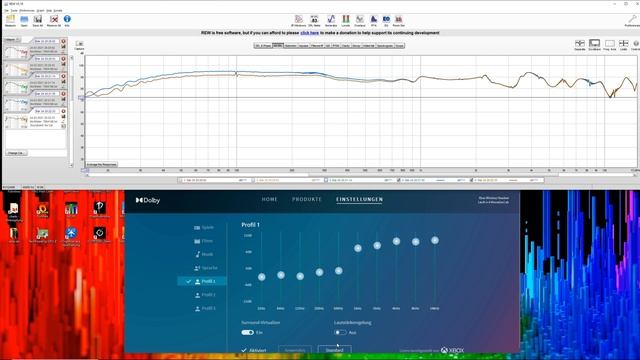Open the graph Controls icon
Screen dimensions: 640x360
(x=636, y=44)
